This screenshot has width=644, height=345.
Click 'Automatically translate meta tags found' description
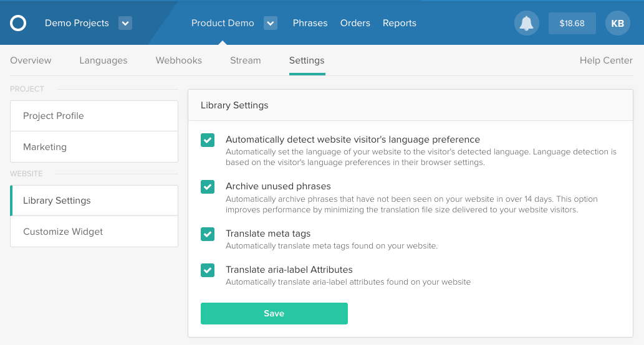click(x=332, y=246)
